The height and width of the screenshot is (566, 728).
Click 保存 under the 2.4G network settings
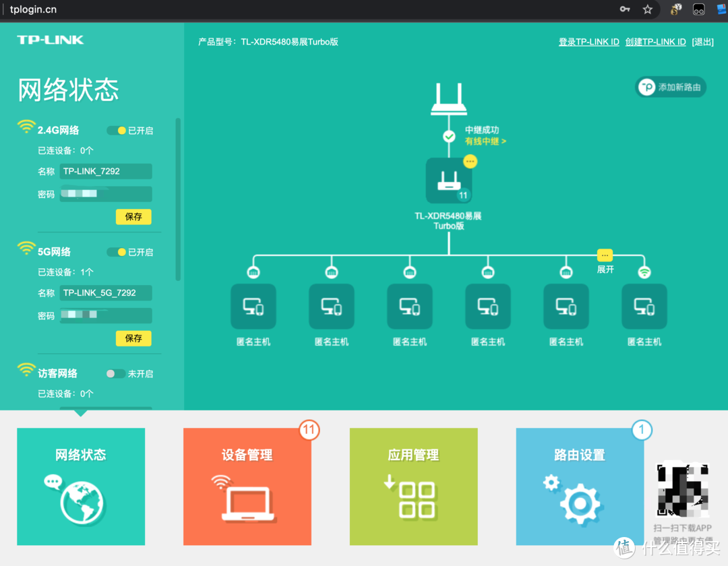coord(133,217)
